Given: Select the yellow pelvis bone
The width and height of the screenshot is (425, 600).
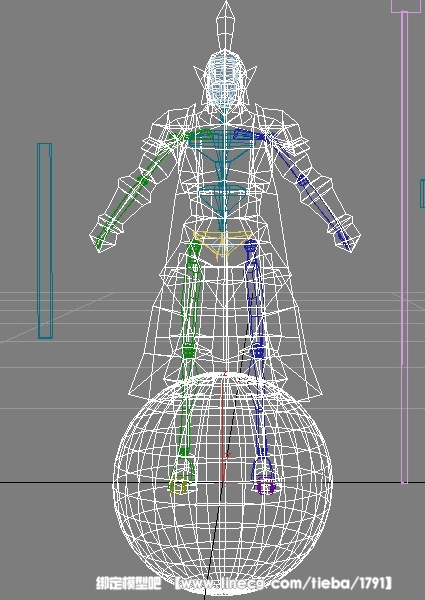Looking at the screenshot, I should pyautogui.click(x=222, y=244).
